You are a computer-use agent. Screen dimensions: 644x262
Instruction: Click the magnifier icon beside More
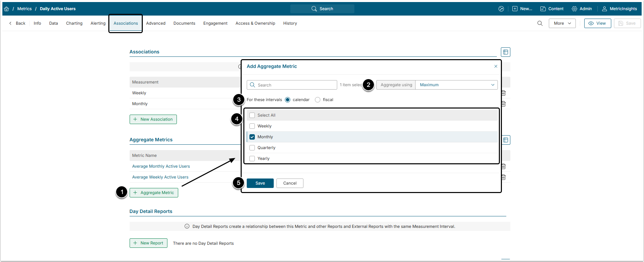pos(540,23)
